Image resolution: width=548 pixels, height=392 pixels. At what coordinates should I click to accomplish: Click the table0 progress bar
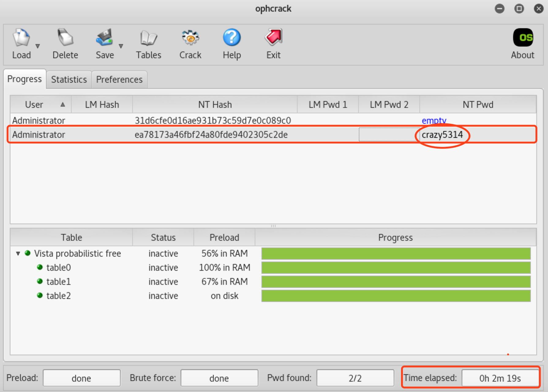(x=396, y=268)
